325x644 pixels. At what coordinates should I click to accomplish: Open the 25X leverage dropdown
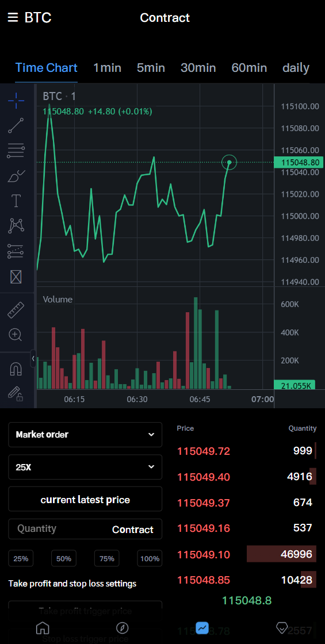[x=85, y=467]
